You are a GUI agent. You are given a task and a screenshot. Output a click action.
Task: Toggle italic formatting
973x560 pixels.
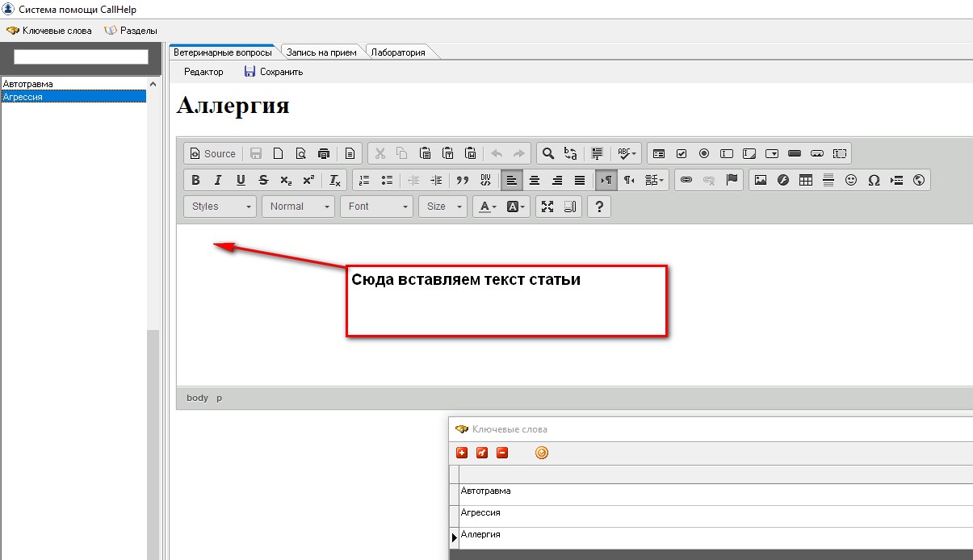217,180
